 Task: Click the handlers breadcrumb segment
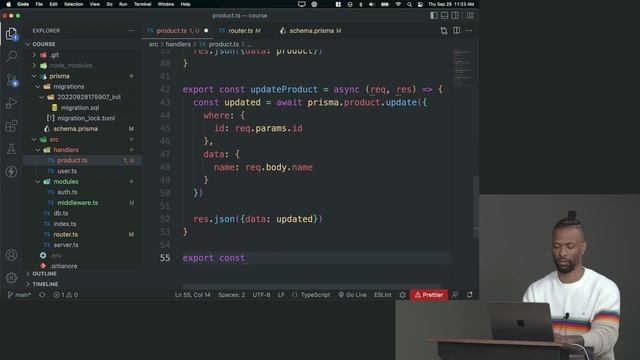click(178, 44)
